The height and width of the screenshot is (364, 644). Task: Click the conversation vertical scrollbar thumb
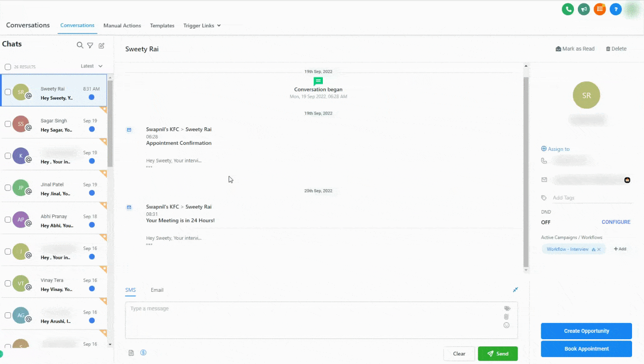pyautogui.click(x=526, y=172)
